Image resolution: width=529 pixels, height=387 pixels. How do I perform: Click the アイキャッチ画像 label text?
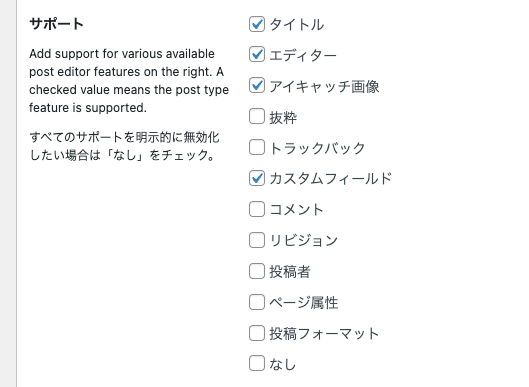point(324,86)
